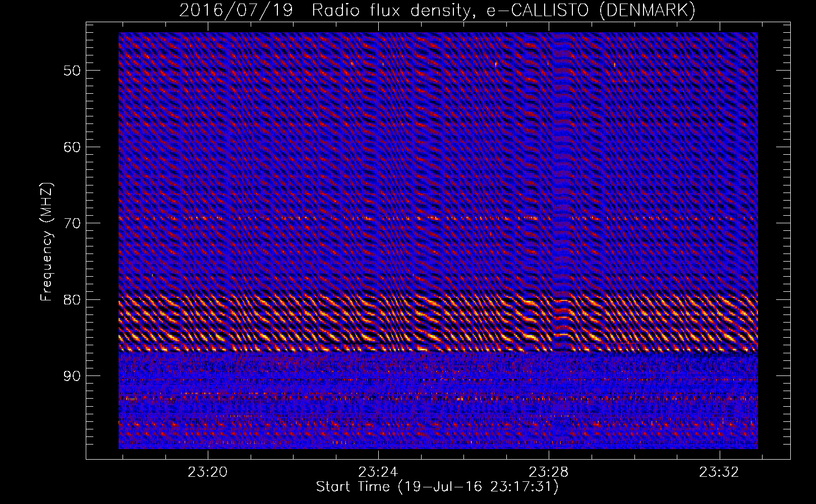Click the 23:20 time tick label

point(208,472)
